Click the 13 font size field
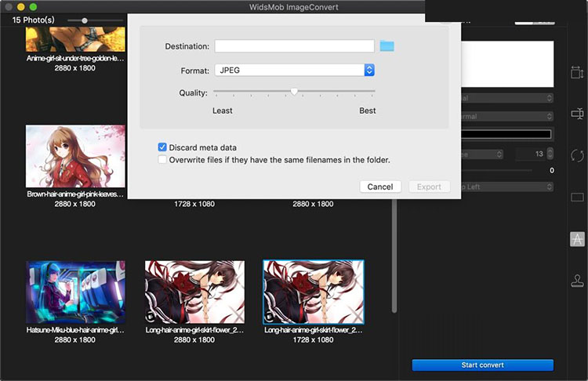The height and width of the screenshot is (381, 588). 530,154
